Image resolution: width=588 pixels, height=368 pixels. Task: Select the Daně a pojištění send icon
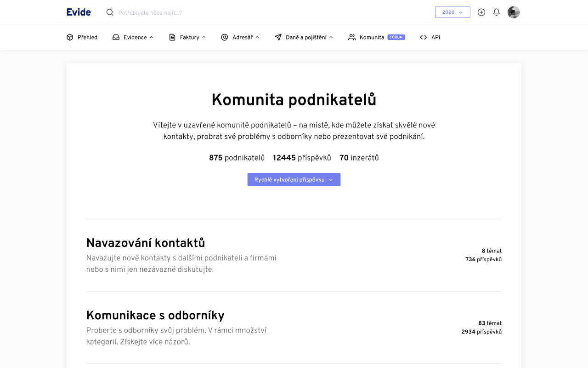pyautogui.click(x=277, y=37)
